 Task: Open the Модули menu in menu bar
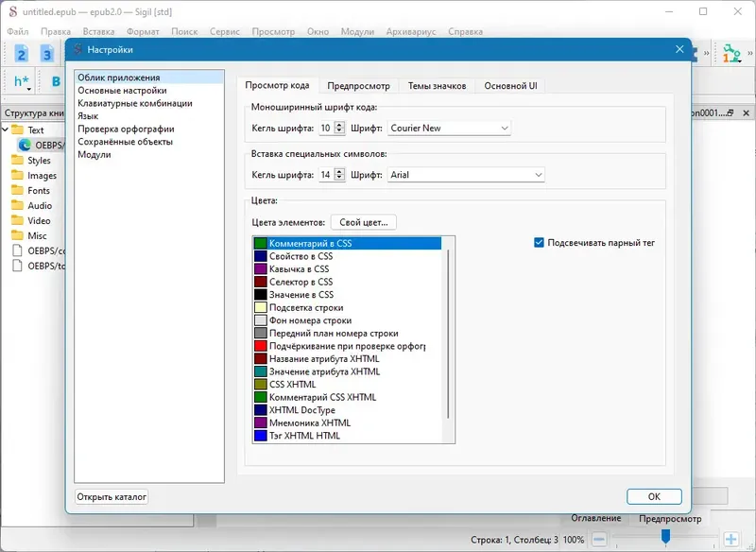(357, 31)
